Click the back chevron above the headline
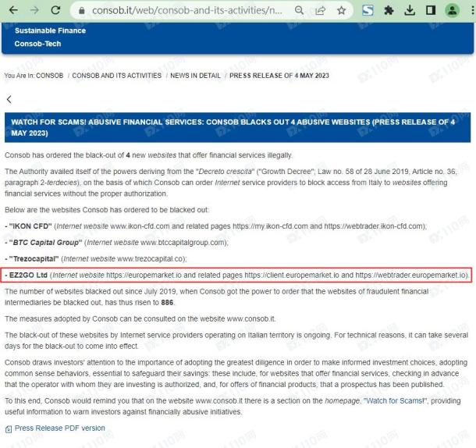476x448 pixels. 9,99
